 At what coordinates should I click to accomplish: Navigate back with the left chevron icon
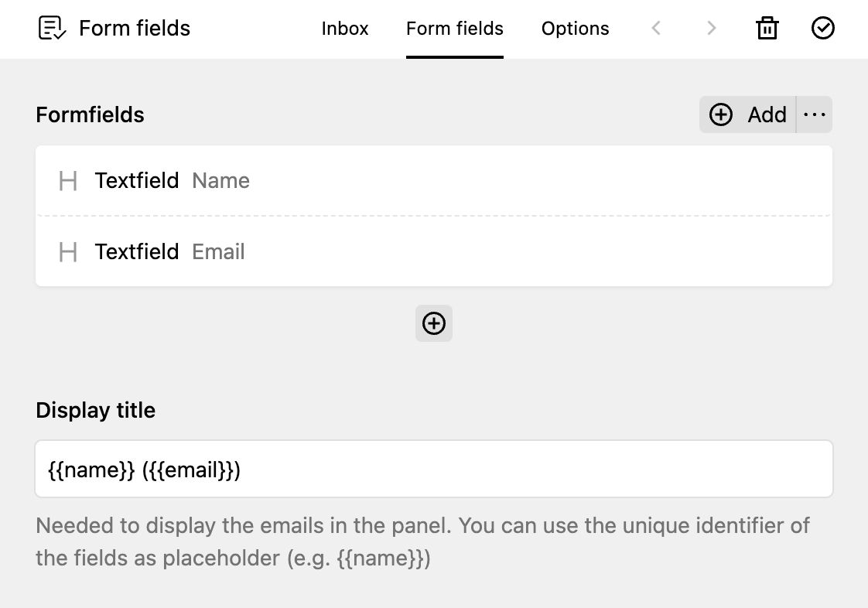point(655,28)
